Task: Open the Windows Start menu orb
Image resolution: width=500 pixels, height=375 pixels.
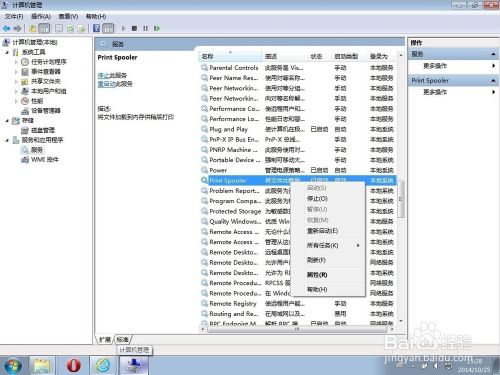Action: point(12,365)
